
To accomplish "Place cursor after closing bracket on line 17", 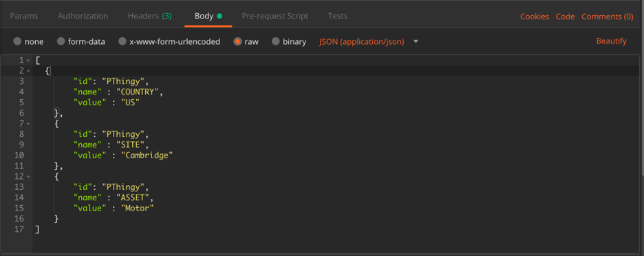I will point(40,229).
